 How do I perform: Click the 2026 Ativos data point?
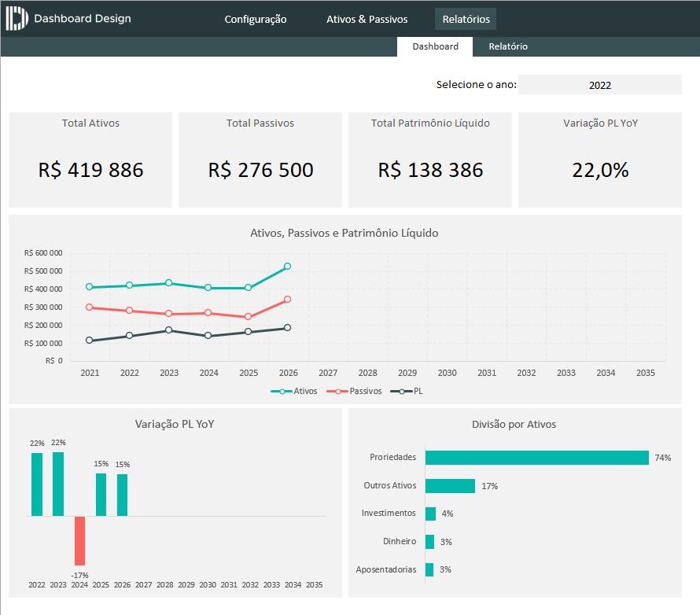tap(287, 267)
